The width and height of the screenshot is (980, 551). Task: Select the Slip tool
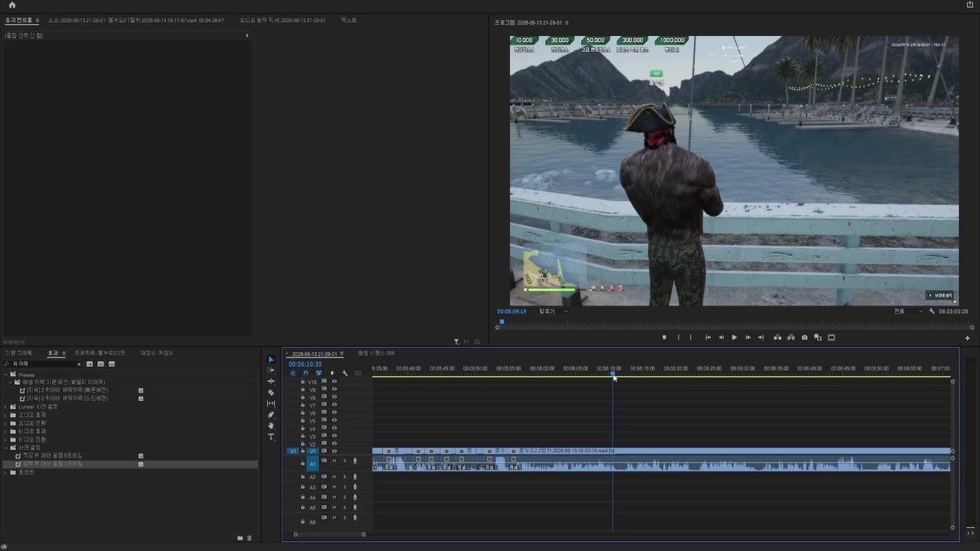(271, 403)
